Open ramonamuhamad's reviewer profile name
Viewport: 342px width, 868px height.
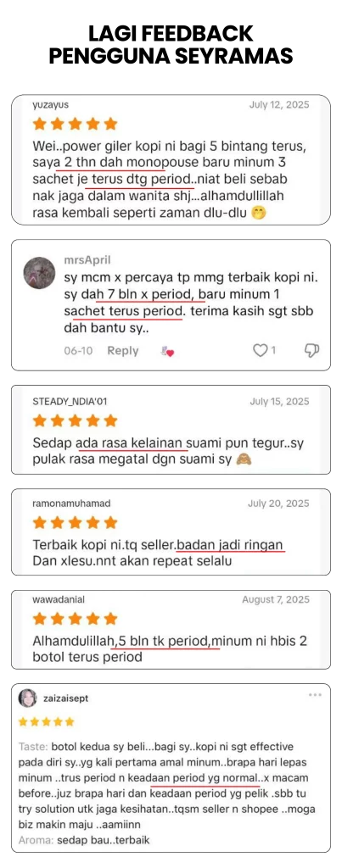(x=71, y=504)
